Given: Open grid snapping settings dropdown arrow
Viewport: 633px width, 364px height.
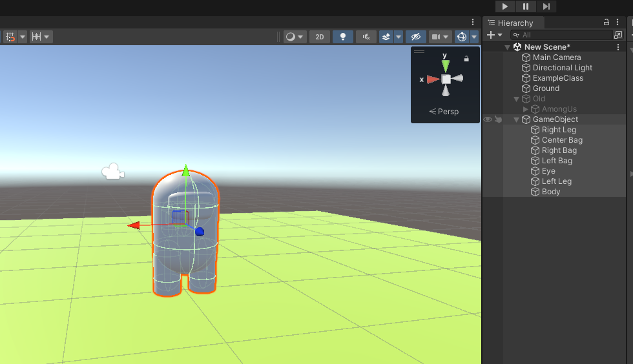Looking at the screenshot, I should [x=23, y=37].
